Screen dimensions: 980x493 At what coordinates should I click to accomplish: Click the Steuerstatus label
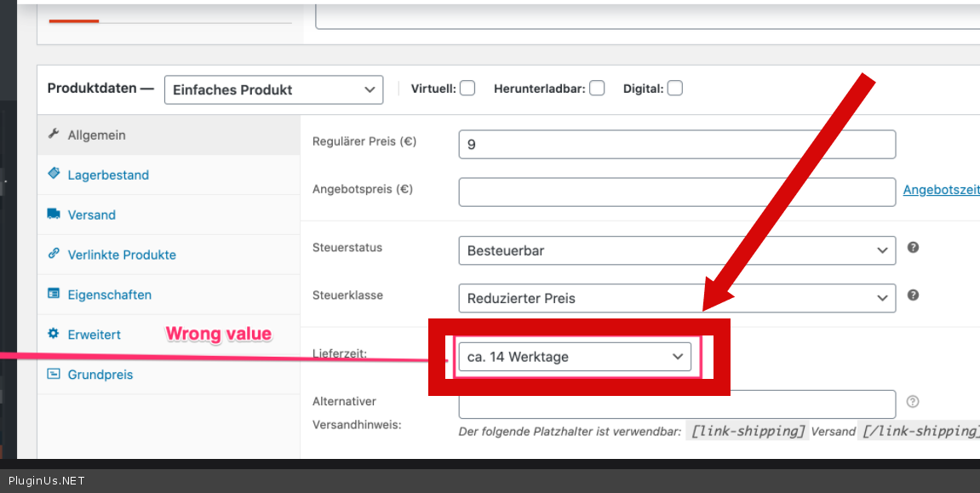pyautogui.click(x=347, y=248)
